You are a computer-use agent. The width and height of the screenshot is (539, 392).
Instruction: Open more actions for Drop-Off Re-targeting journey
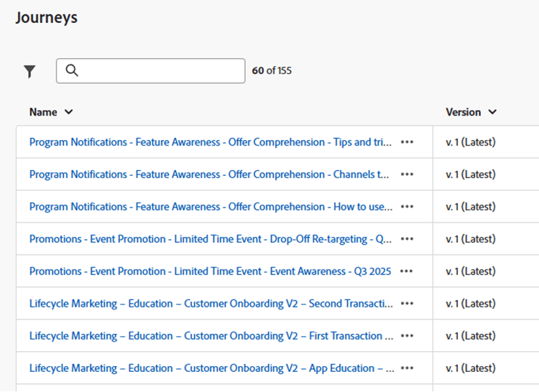(x=407, y=239)
